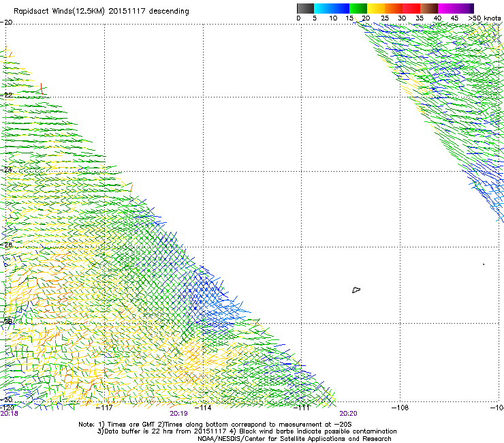Click the '35' label under the color scale
The image size is (504, 443).
(420, 18)
